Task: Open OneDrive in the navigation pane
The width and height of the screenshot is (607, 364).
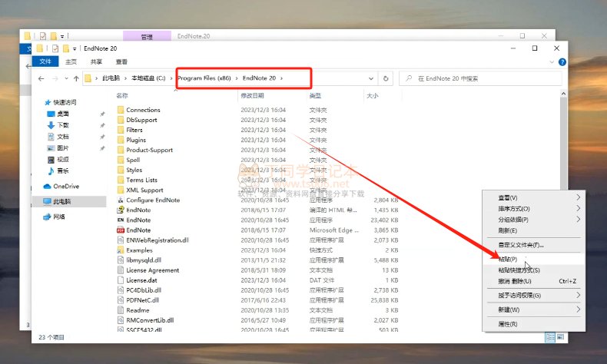Action: 65,186
